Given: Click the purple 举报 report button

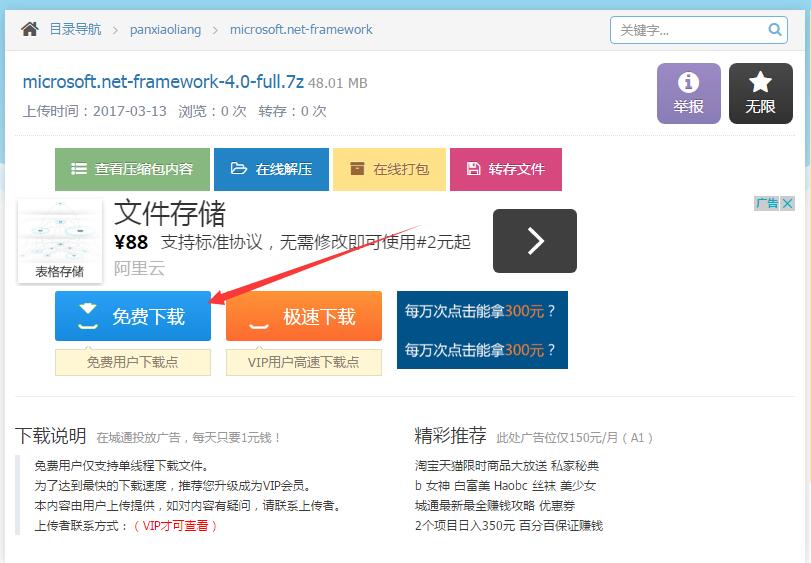Looking at the screenshot, I should pyautogui.click(x=688, y=94).
